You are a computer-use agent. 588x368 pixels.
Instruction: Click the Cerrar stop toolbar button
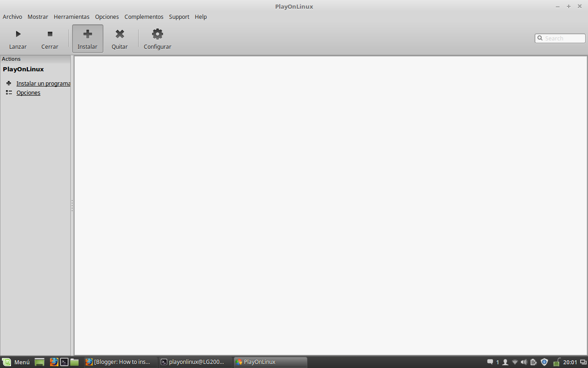pos(50,39)
